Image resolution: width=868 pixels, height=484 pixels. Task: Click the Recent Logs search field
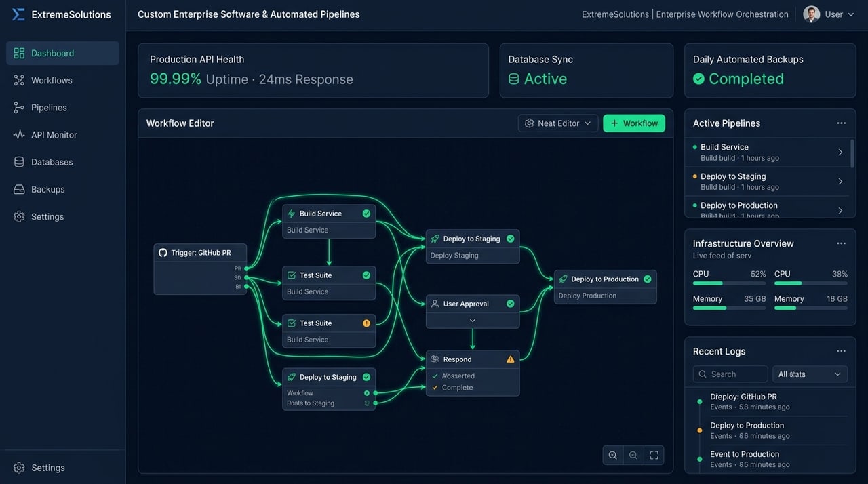730,374
